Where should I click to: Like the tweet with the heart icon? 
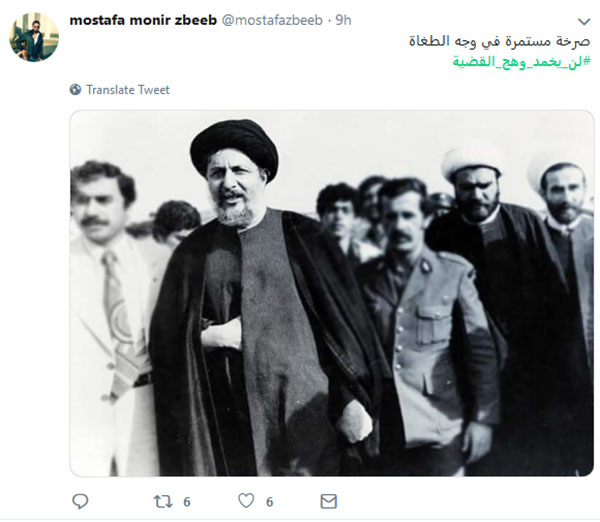(x=246, y=501)
